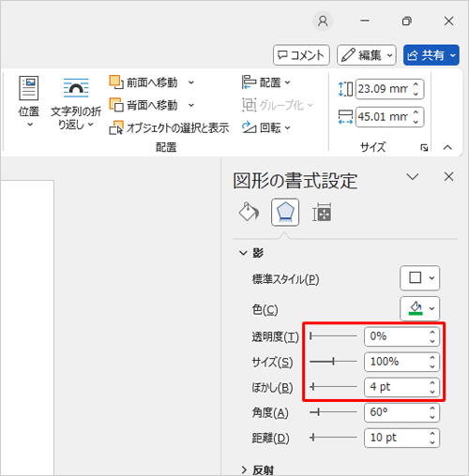Switch to the Effects pentagon tab

click(285, 212)
